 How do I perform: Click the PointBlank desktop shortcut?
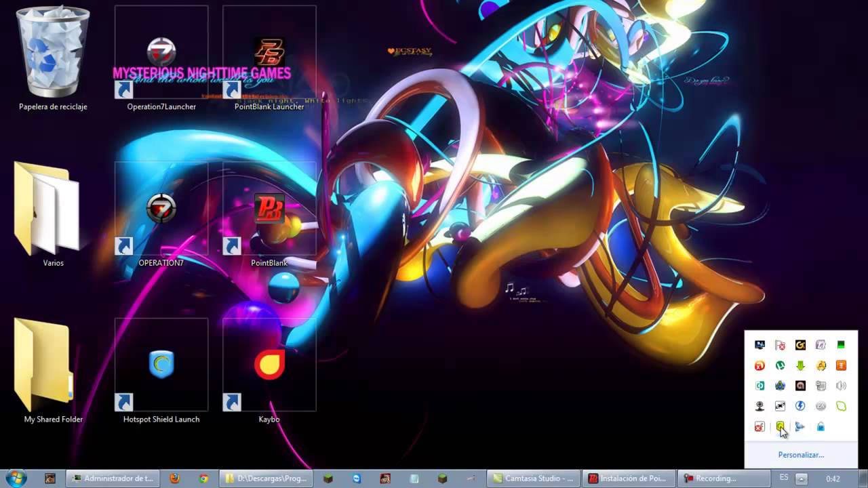point(269,214)
